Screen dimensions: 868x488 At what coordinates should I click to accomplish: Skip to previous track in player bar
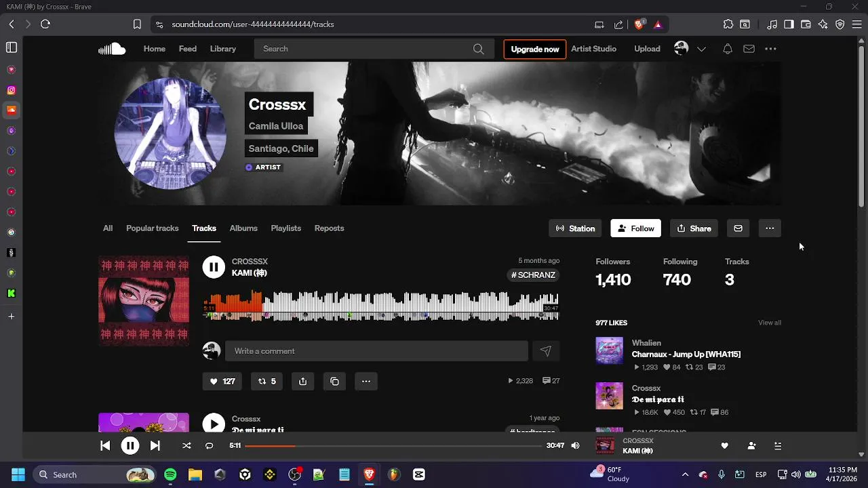click(x=105, y=445)
